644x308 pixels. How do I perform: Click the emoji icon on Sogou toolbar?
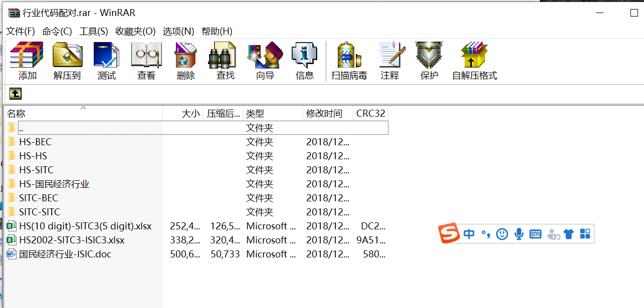(x=502, y=234)
